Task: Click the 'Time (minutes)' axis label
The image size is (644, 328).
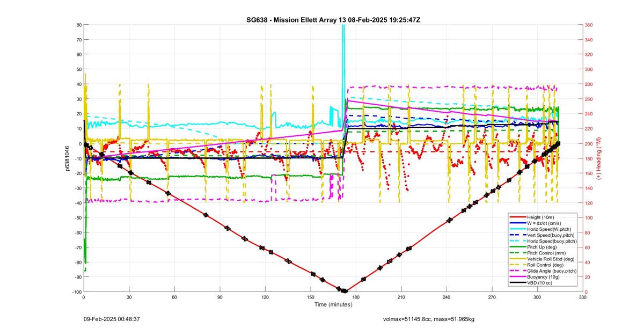Action: click(x=333, y=304)
